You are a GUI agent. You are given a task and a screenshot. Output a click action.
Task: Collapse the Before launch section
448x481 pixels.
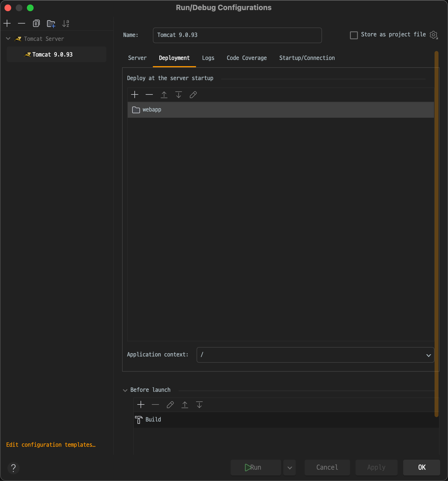tap(125, 390)
